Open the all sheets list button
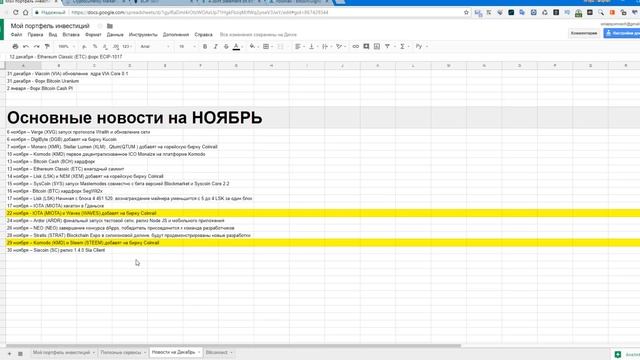 coord(20,353)
